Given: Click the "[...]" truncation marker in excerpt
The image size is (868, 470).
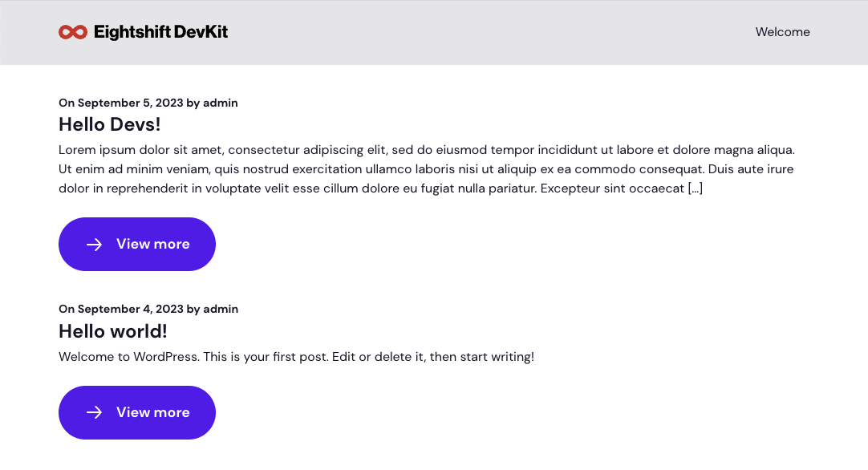Looking at the screenshot, I should 695,188.
